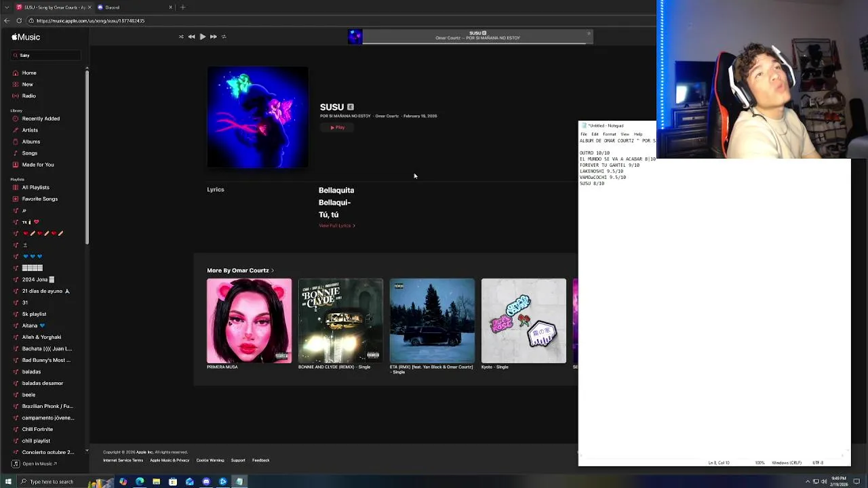Viewport: 868px width, 488px height.
Task: Click the View Full Lyrics link
Action: click(x=337, y=226)
